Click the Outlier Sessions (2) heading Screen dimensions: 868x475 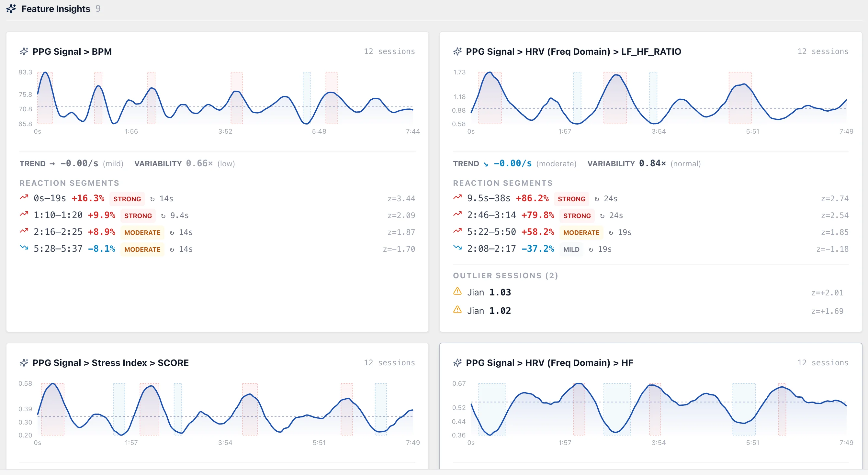click(x=505, y=276)
